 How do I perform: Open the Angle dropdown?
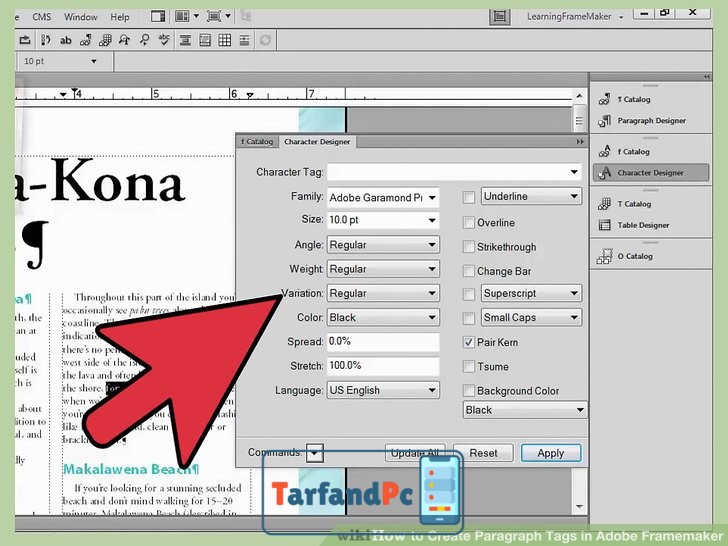[x=383, y=245]
